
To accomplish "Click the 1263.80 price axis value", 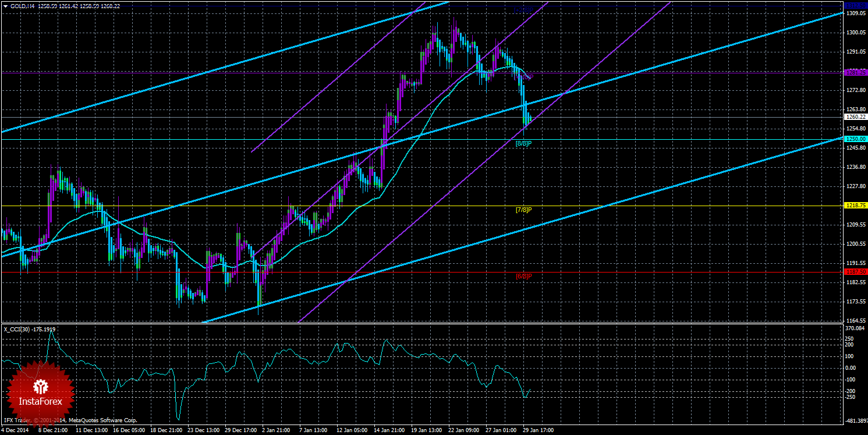I will pyautogui.click(x=856, y=109).
